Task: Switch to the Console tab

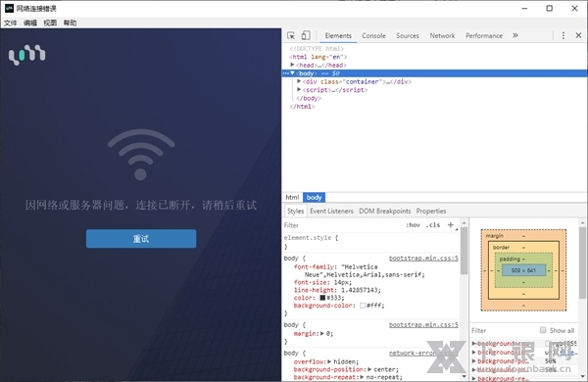Action: click(373, 35)
